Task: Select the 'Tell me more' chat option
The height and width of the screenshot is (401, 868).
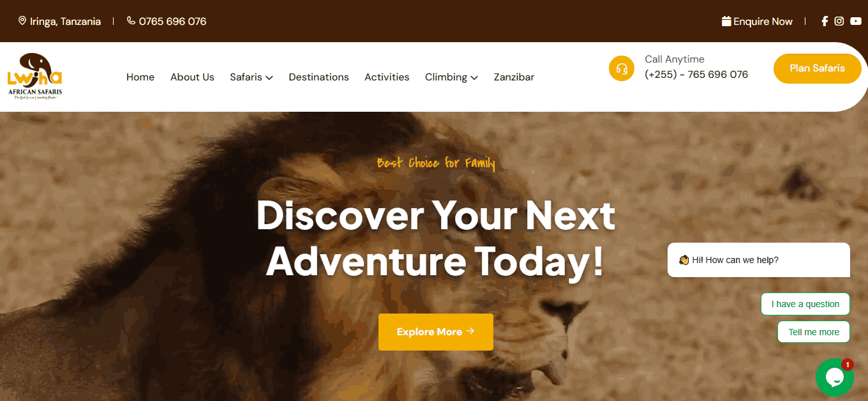Action: tap(814, 332)
